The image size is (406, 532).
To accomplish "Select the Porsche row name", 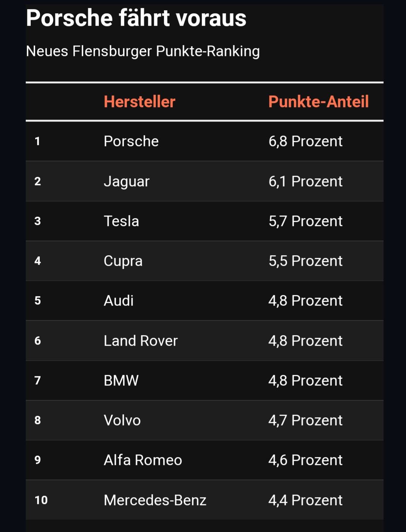I will click(x=131, y=141).
